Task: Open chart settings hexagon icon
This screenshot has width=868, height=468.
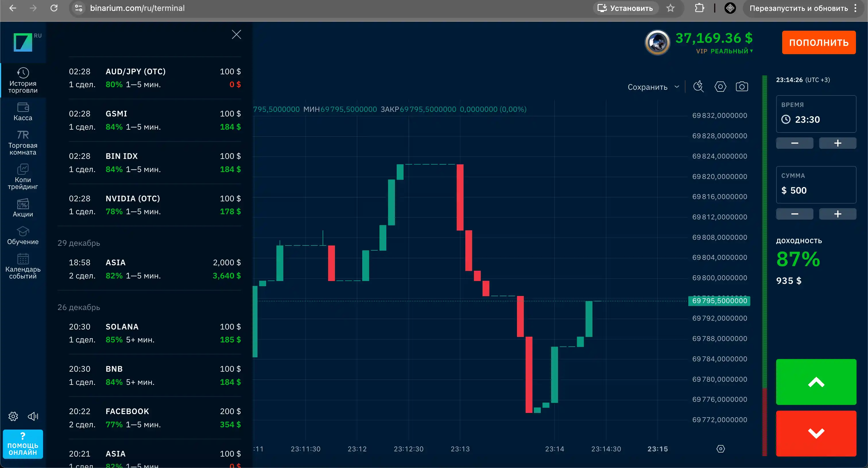Action: 720,87
